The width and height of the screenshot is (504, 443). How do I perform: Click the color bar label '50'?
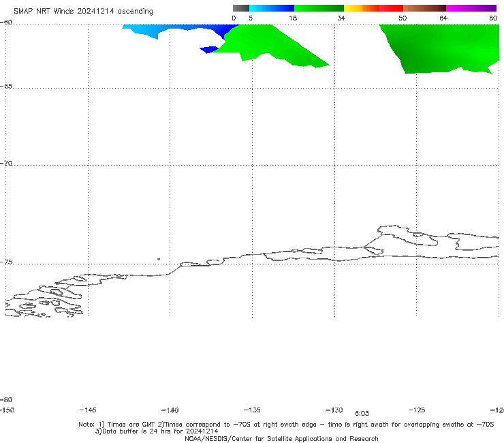(x=403, y=18)
